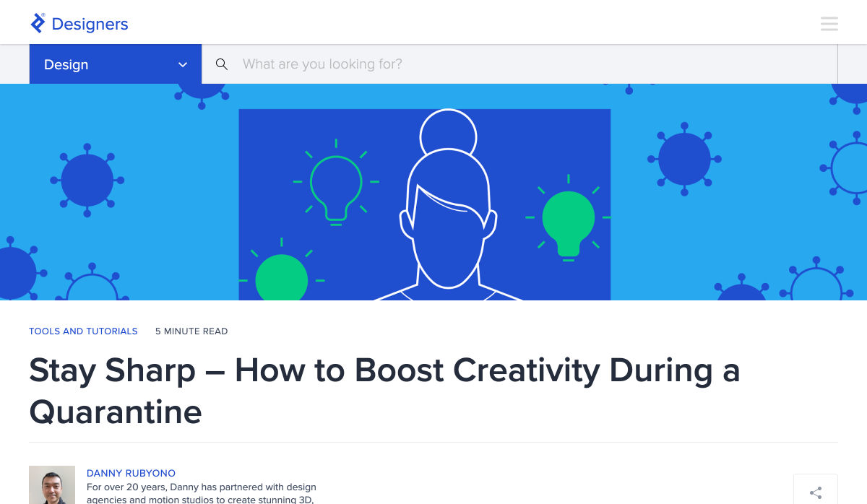Click the outlined green lightbulb illustration
The height and width of the screenshot is (504, 867).
336,186
